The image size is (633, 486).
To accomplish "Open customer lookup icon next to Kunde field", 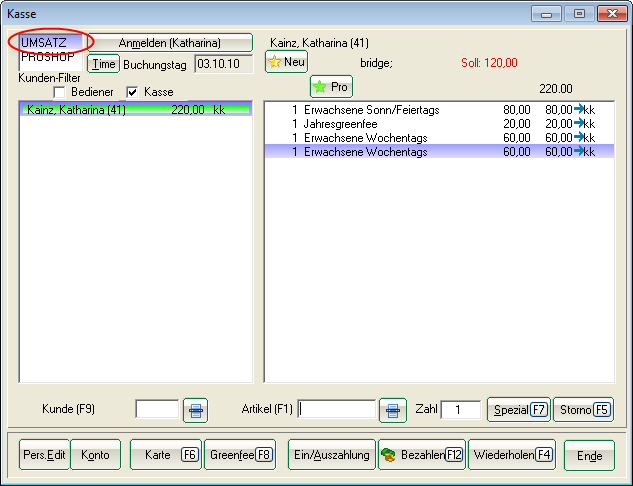I will (x=197, y=410).
